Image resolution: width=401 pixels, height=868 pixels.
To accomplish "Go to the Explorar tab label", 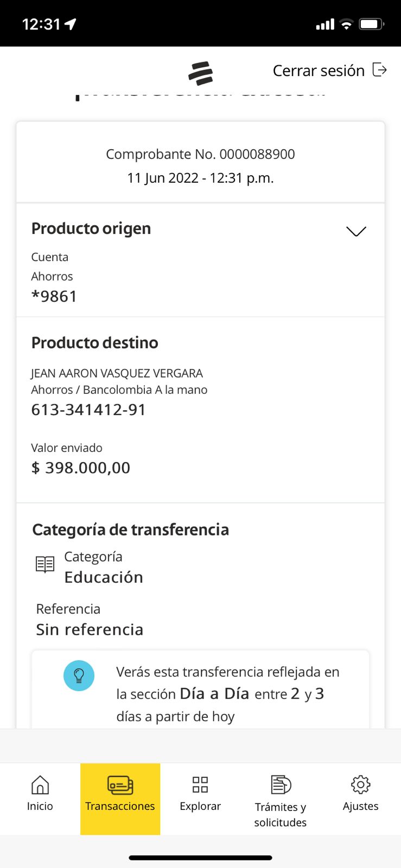I will (200, 806).
